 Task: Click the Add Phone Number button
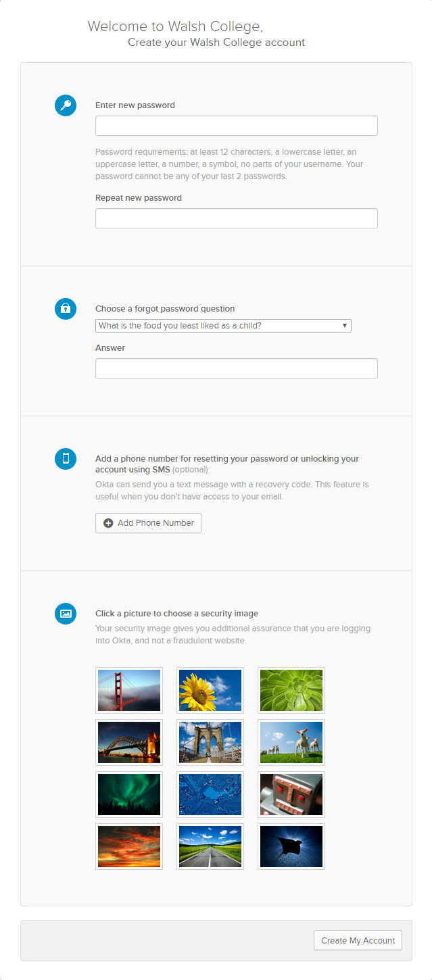pyautogui.click(x=148, y=523)
